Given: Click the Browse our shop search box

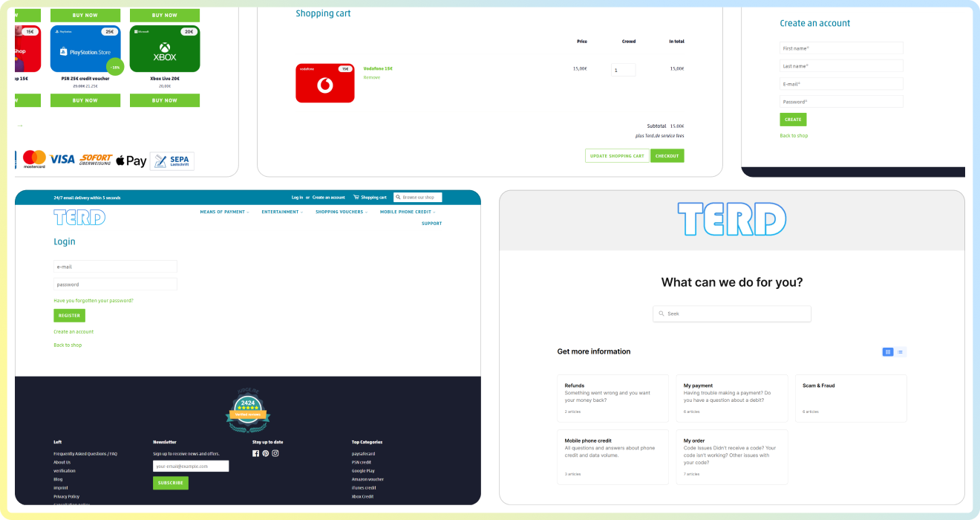Looking at the screenshot, I should [x=418, y=198].
